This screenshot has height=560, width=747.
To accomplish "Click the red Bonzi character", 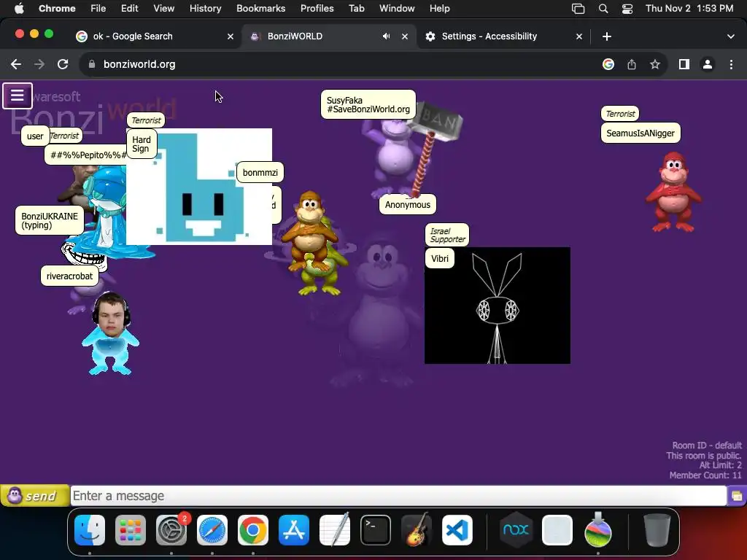I will (x=673, y=192).
